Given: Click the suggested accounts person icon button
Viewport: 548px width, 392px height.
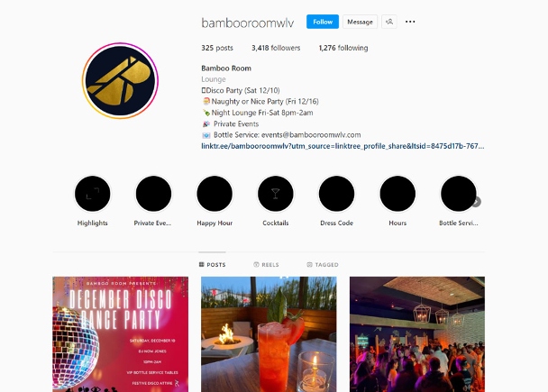Looking at the screenshot, I should point(389,22).
